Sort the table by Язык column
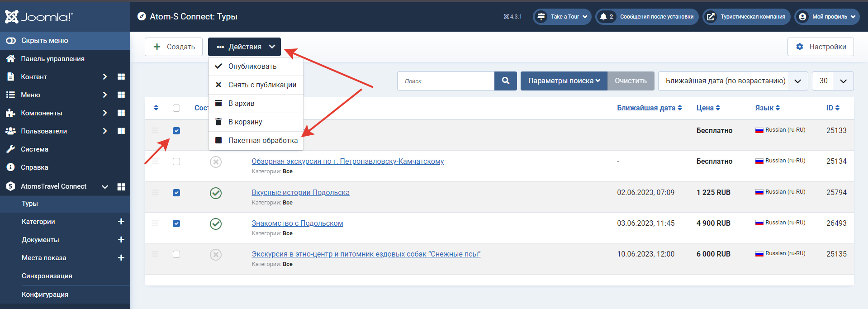The width and height of the screenshot is (868, 309). point(768,108)
